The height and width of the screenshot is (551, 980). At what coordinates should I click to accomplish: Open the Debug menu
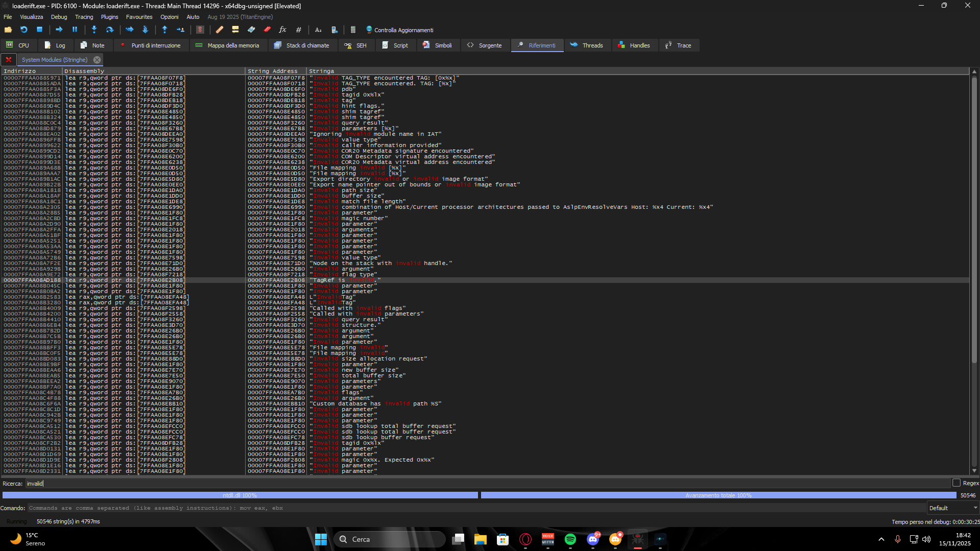[x=58, y=16]
